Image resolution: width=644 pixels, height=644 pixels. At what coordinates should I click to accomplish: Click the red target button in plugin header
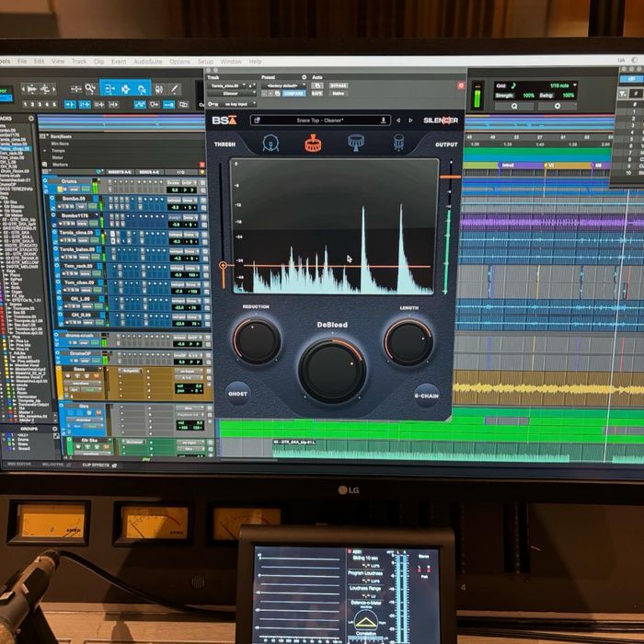coord(460,86)
